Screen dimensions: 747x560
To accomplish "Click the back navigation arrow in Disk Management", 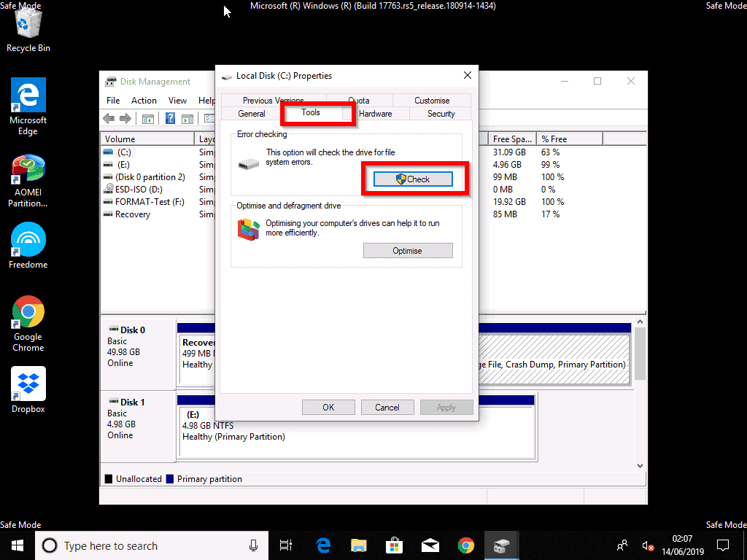I will pos(109,118).
